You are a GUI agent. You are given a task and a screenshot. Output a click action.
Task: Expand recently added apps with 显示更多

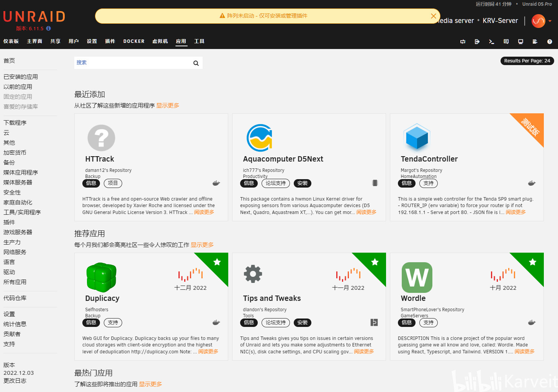point(168,106)
